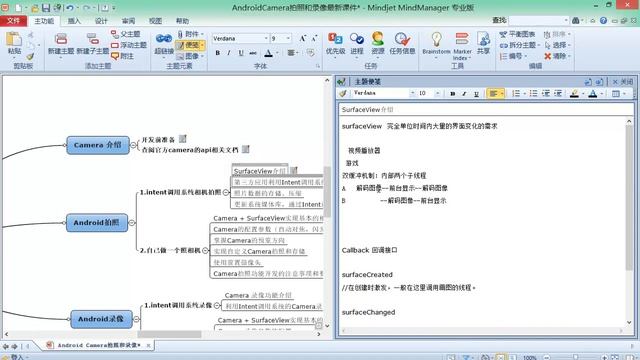Viewport: 640px width, 360px height.
Task: Click the Undo arrow in quick access toolbar
Action: (x=69, y=8)
